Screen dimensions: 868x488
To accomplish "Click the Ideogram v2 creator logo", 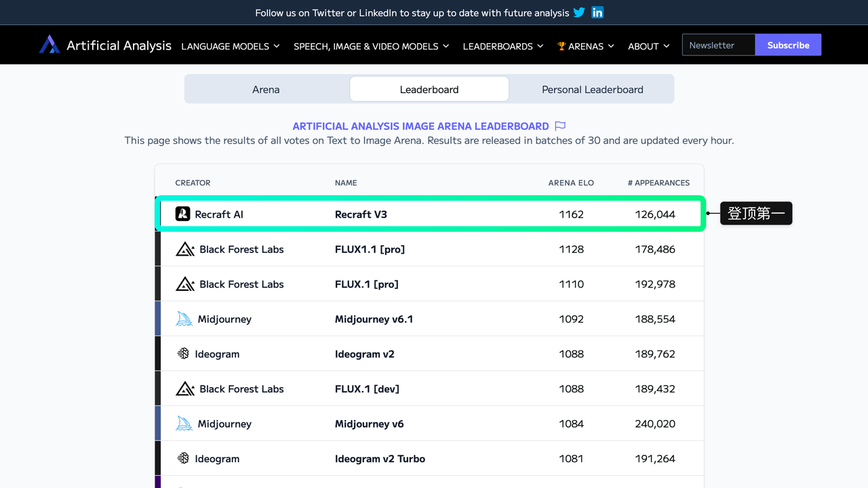I will click(x=182, y=354).
